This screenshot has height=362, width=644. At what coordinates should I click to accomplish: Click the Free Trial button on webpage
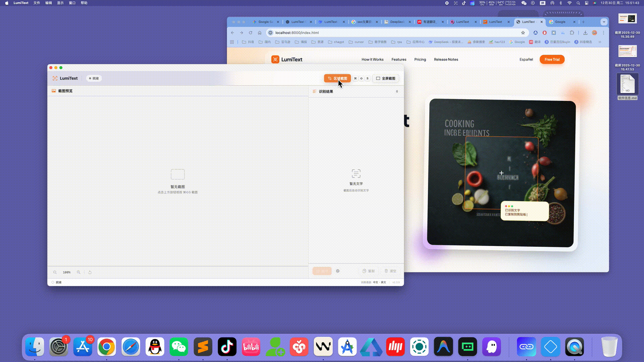552,59
